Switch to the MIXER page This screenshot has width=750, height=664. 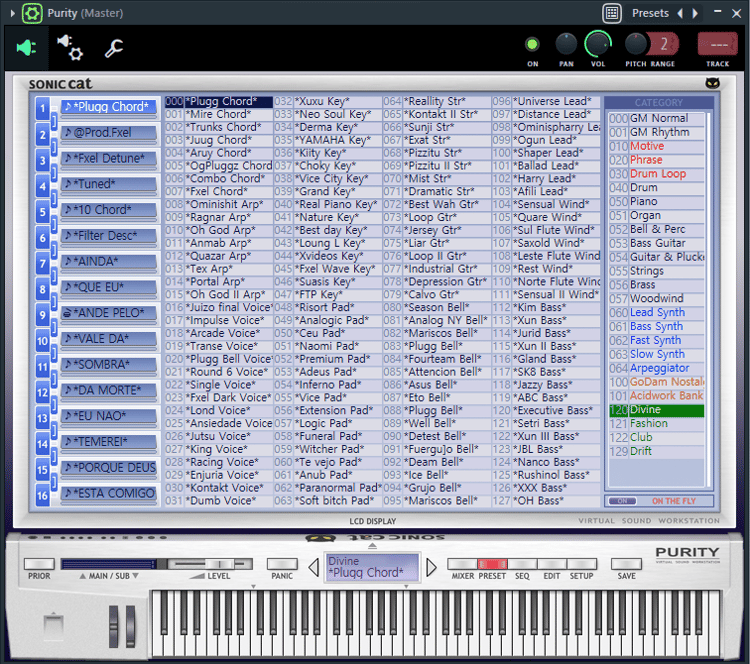[x=463, y=564]
